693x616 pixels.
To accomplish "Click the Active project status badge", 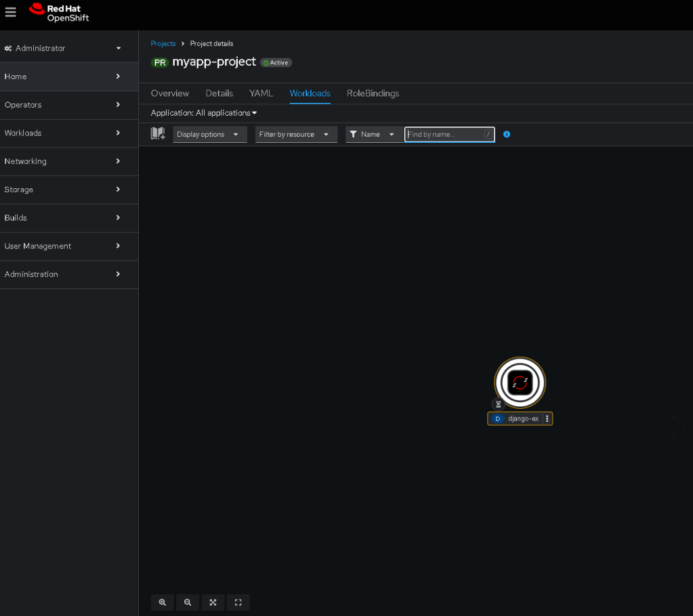I will click(276, 63).
